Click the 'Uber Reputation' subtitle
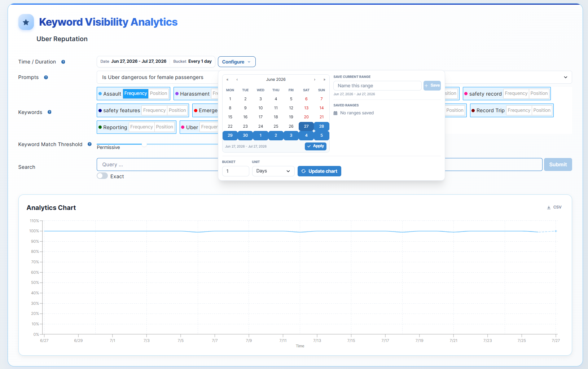Screen dimensions: 588x369 [x=62, y=39]
